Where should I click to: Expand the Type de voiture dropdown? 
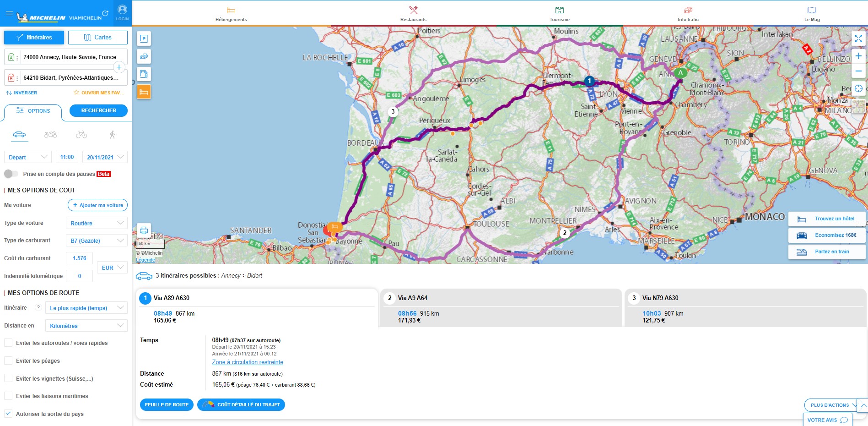click(97, 223)
